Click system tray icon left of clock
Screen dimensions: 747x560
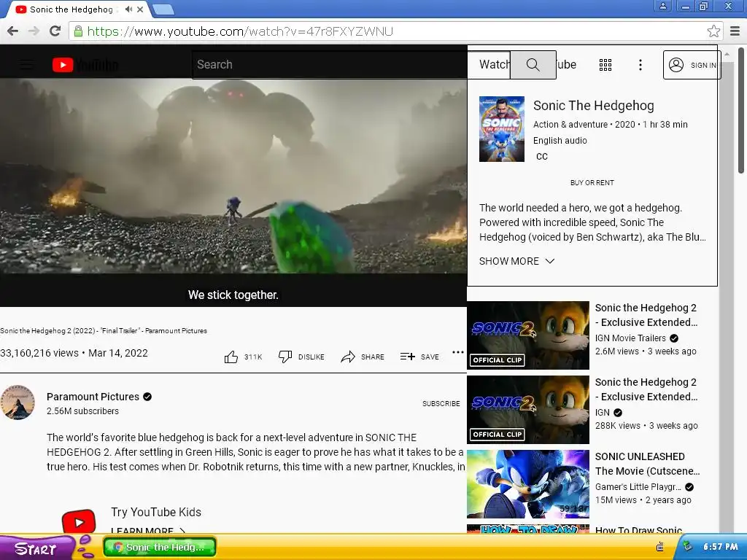point(686,547)
